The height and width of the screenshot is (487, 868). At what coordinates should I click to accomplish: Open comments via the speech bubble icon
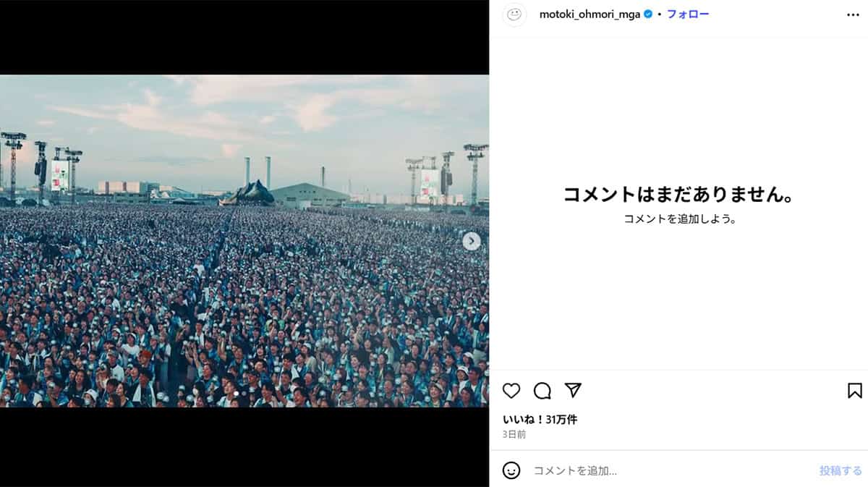(x=542, y=391)
